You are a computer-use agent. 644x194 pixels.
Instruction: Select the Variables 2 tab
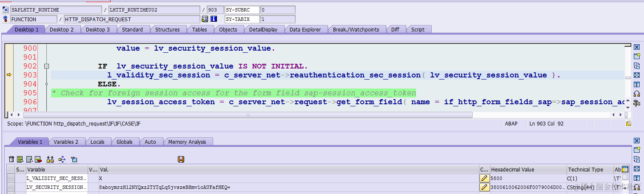[66, 142]
